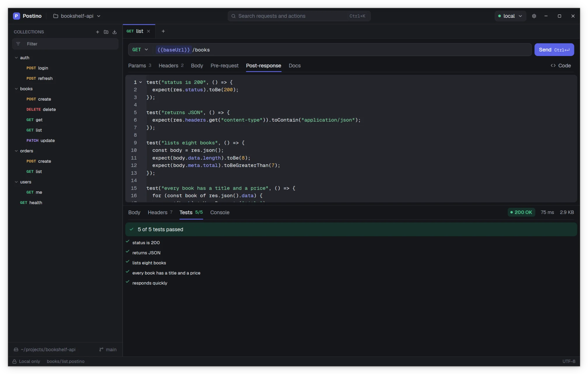This screenshot has height=374, width=588.
Task: Select POST create under orders
Action: [38, 161]
